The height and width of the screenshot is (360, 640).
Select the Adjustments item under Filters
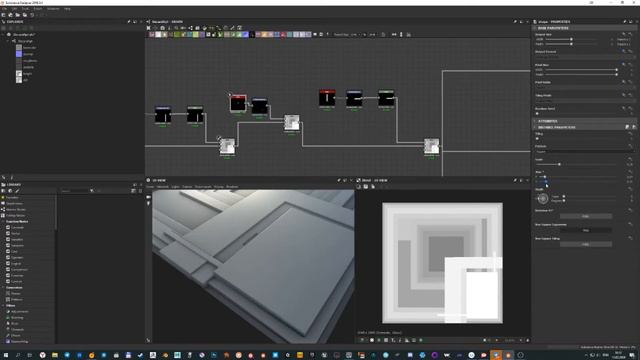[x=20, y=312]
